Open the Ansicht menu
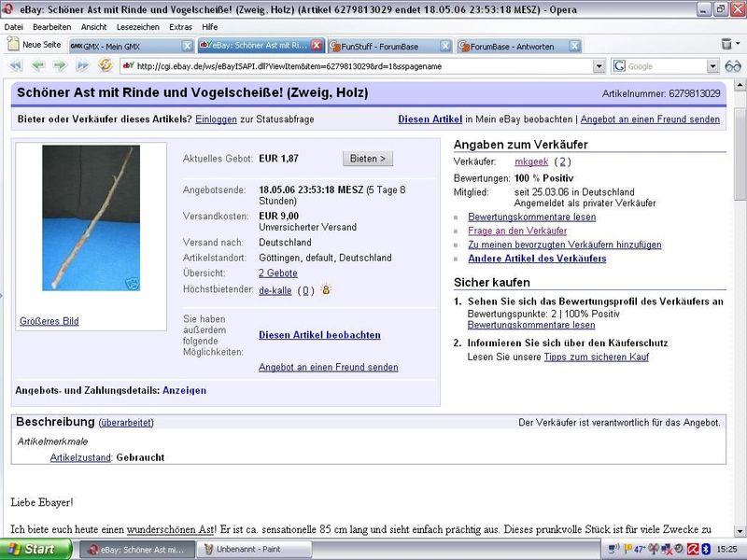This screenshot has width=747, height=560. pyautogui.click(x=94, y=27)
